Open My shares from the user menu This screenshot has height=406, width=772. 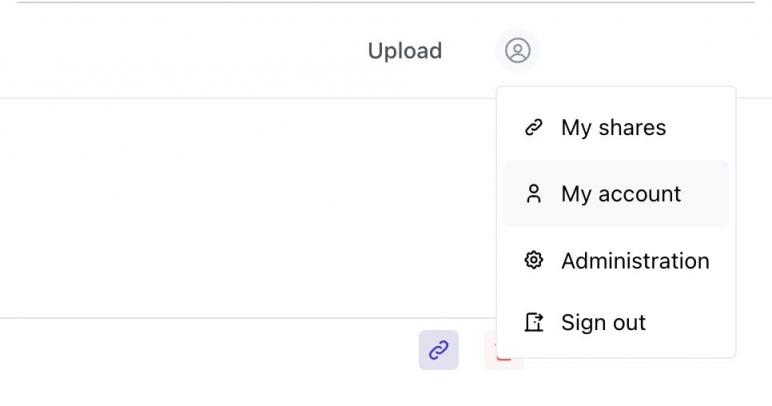tap(615, 128)
